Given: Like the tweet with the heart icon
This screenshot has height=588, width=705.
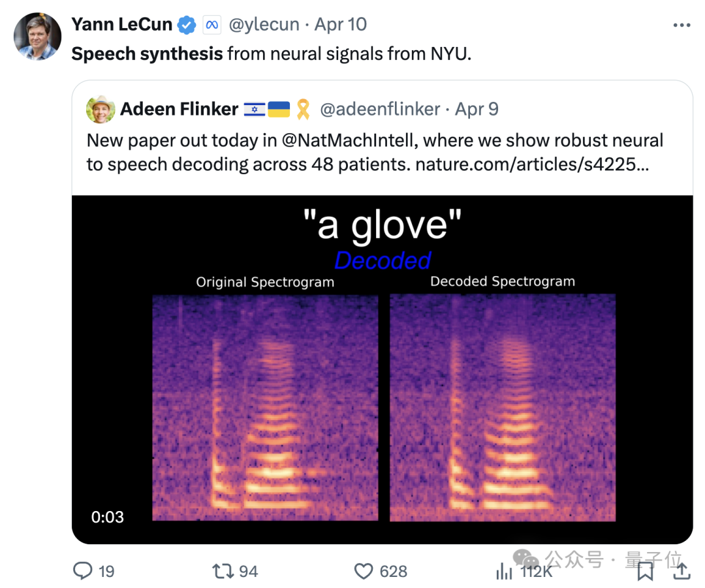Looking at the screenshot, I should pos(364,571).
